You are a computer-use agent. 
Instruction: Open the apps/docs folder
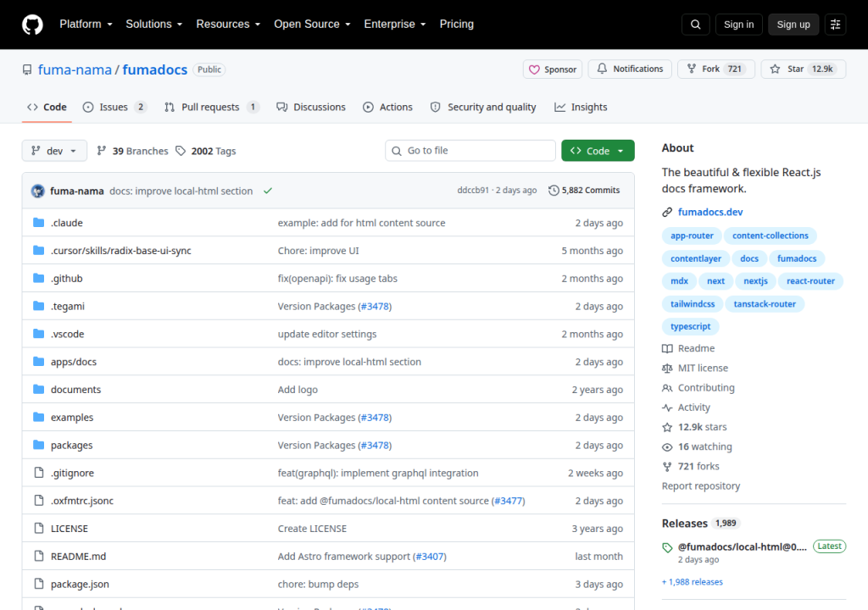tap(74, 362)
